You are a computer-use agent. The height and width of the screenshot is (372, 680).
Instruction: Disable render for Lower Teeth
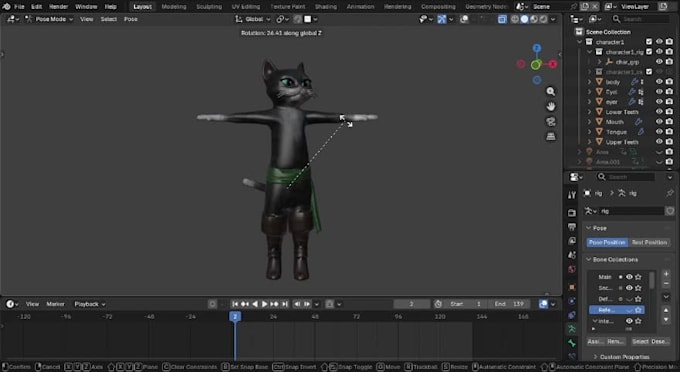coord(669,112)
